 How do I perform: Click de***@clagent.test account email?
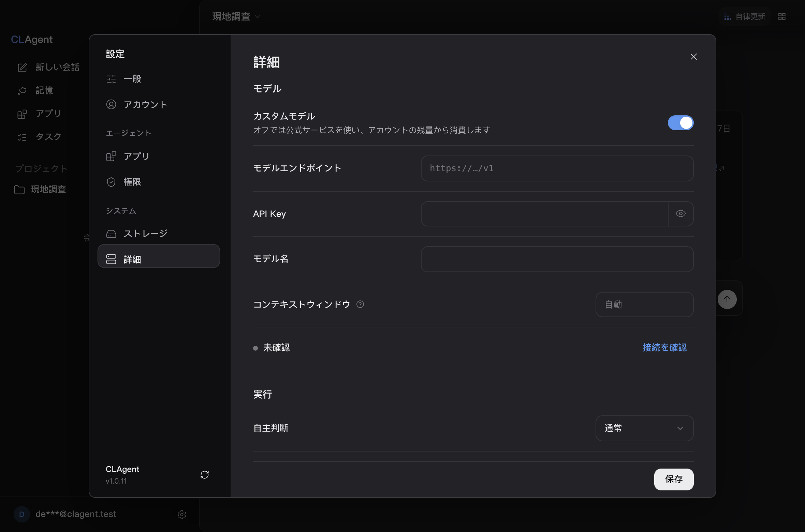click(x=76, y=514)
